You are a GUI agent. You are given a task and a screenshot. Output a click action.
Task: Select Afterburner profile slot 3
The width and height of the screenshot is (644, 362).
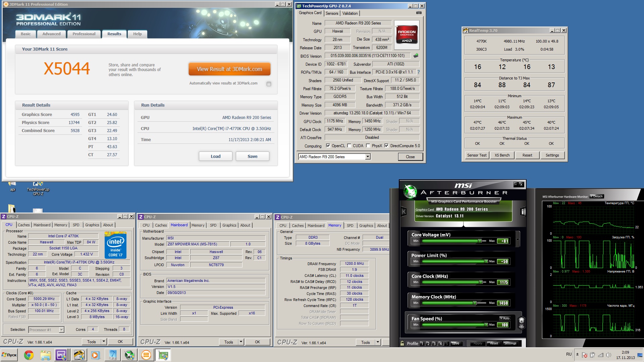(434, 344)
